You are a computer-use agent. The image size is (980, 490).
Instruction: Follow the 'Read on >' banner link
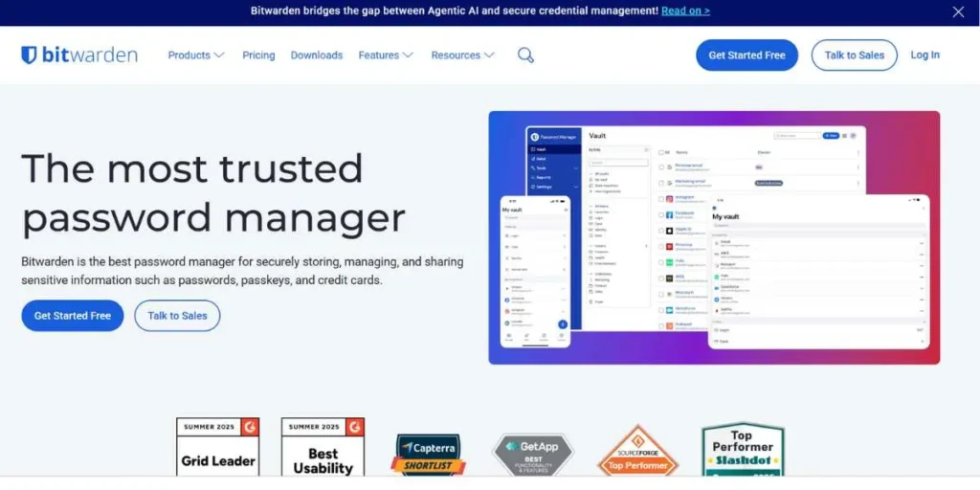point(685,11)
